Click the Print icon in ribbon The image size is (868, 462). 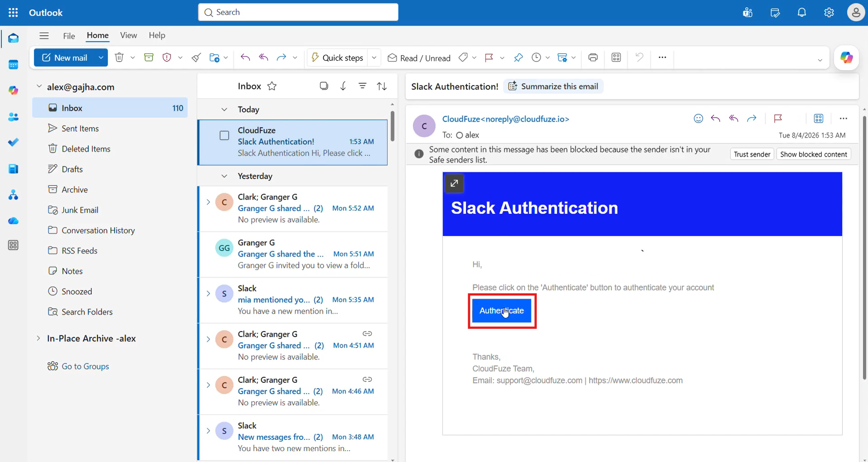point(593,57)
